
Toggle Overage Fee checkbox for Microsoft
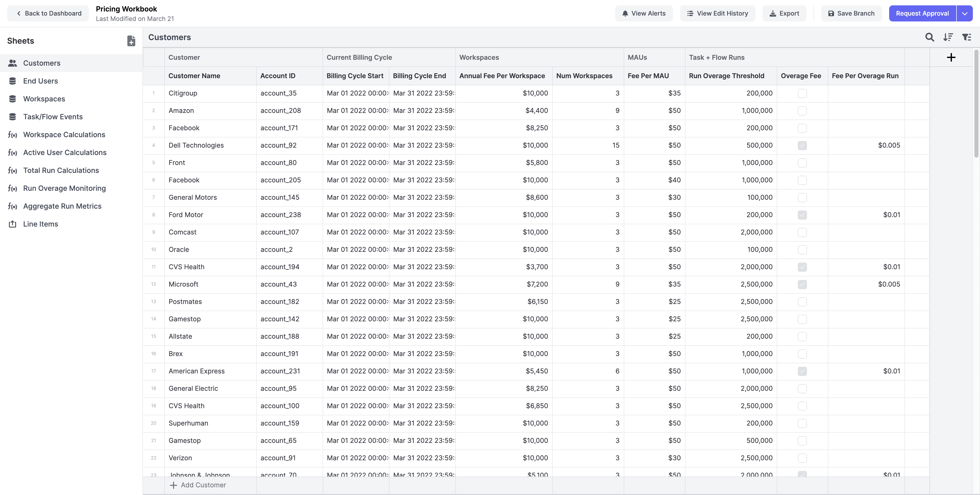pyautogui.click(x=802, y=285)
